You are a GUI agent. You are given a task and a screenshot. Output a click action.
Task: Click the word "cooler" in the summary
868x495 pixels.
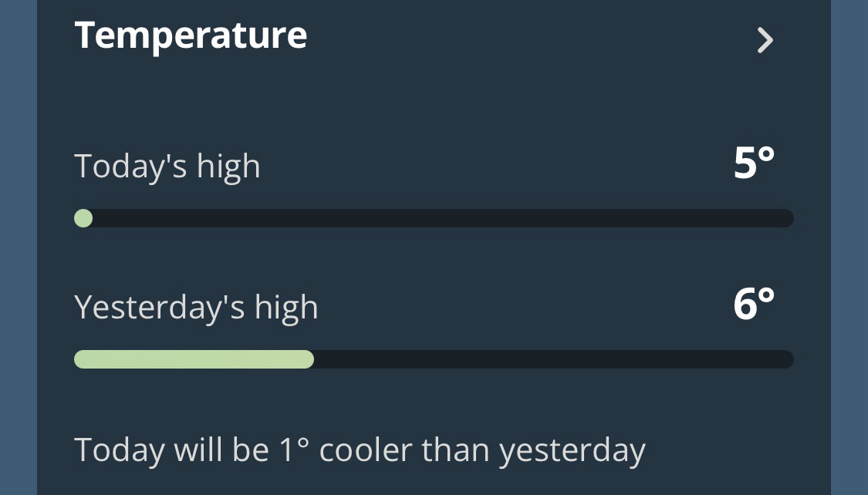(369, 450)
